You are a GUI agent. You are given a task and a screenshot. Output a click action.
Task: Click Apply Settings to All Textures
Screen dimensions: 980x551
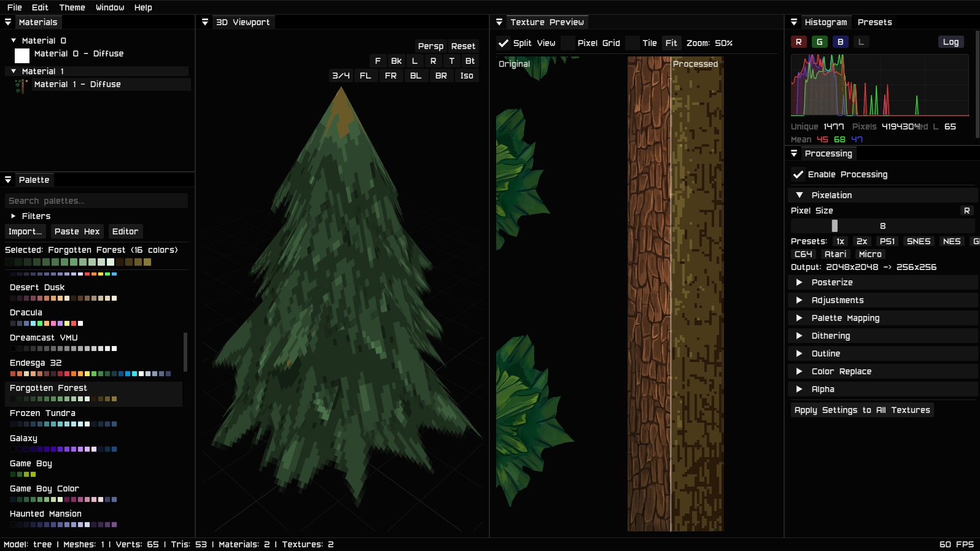click(x=862, y=410)
